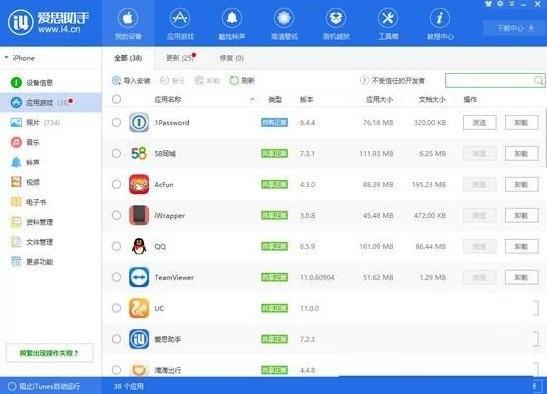Viewport: 547px width, 394px height.
Task: Select 设备信息 in the sidebar
Action: click(x=32, y=82)
